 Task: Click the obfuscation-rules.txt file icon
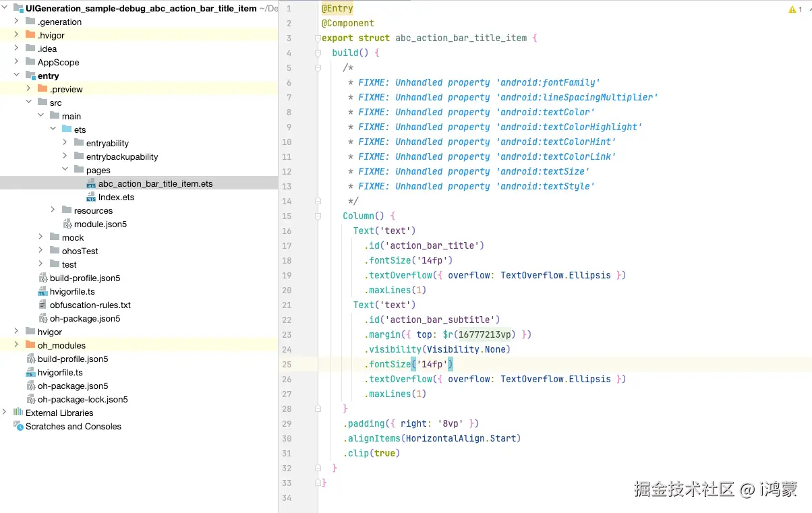[x=42, y=305]
